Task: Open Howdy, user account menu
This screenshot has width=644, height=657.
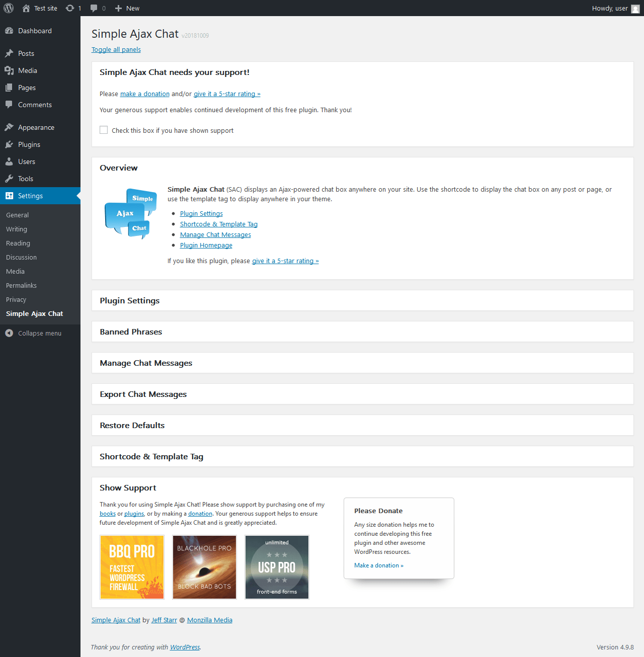Action: pos(616,8)
